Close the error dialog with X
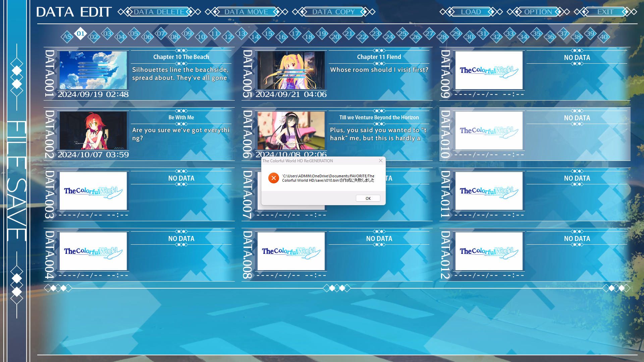Screen dimensions: 644x362 381,161
